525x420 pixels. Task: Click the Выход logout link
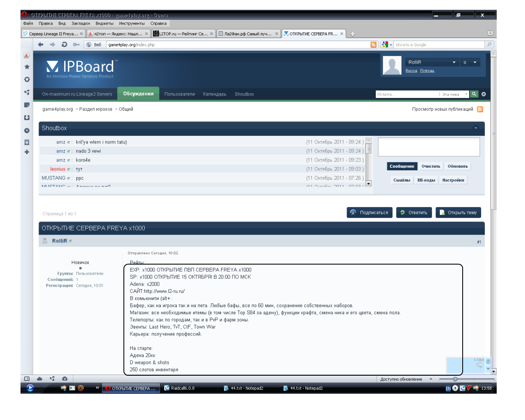411,71
